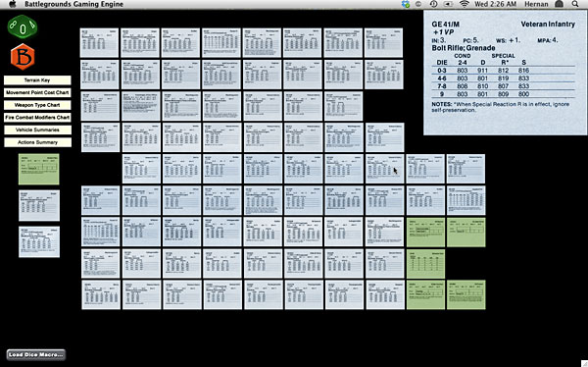The height and width of the screenshot is (367, 588).
Task: Click the enlarged GE 41/M Veteran Infantry card
Action: point(505,74)
